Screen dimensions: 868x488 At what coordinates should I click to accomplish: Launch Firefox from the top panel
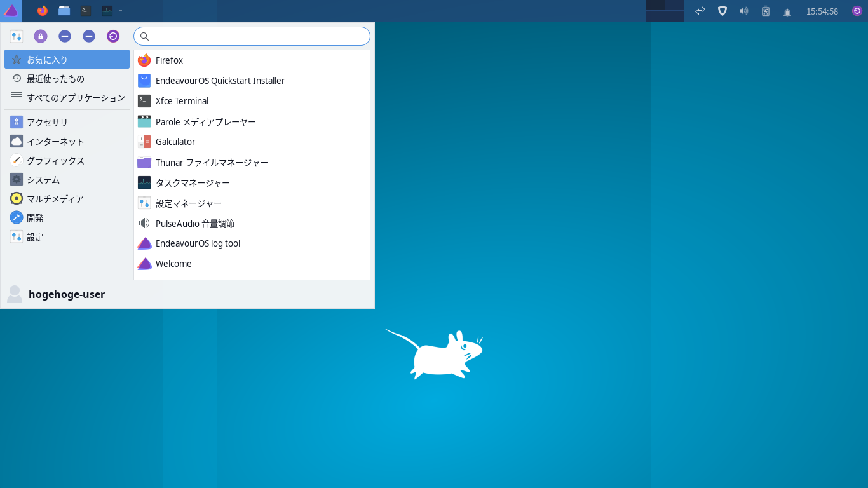[x=43, y=11]
